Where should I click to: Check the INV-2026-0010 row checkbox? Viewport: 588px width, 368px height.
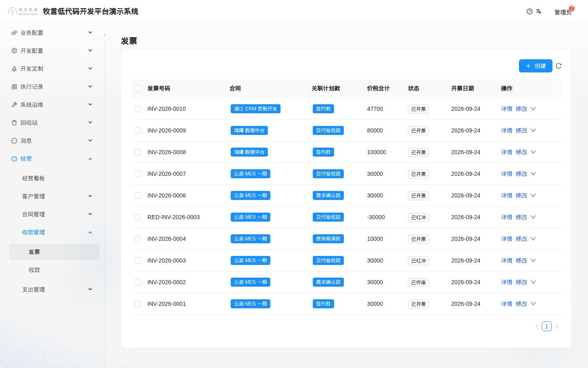[138, 109]
